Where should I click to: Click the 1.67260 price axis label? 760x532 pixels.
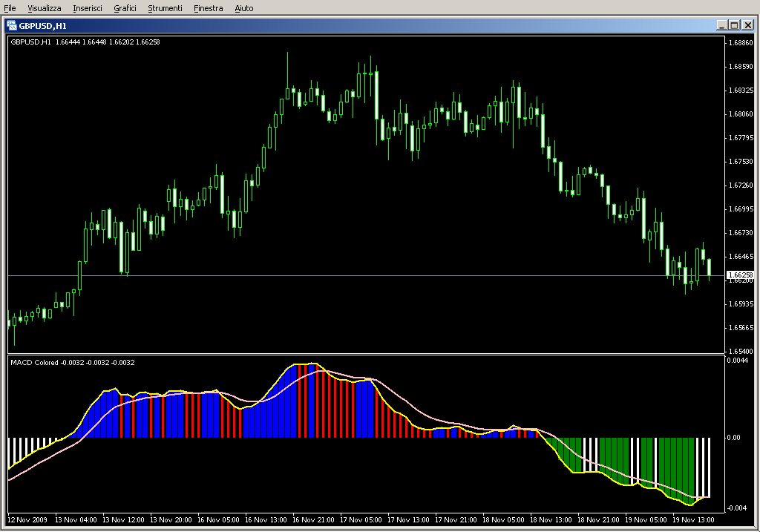(741, 185)
